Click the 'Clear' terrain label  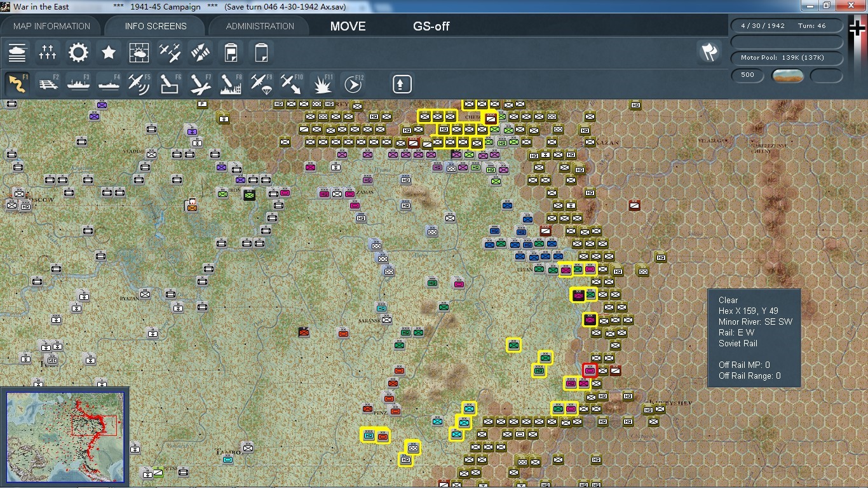click(x=728, y=300)
